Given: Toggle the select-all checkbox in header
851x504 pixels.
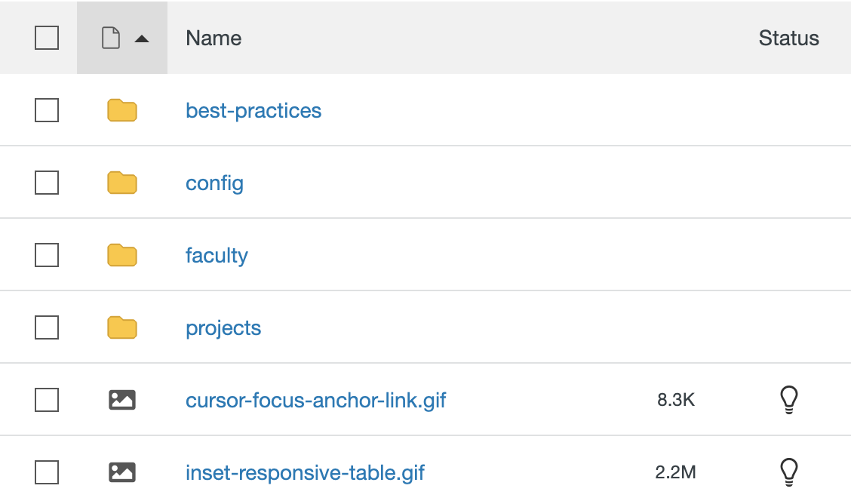Looking at the screenshot, I should (x=47, y=38).
